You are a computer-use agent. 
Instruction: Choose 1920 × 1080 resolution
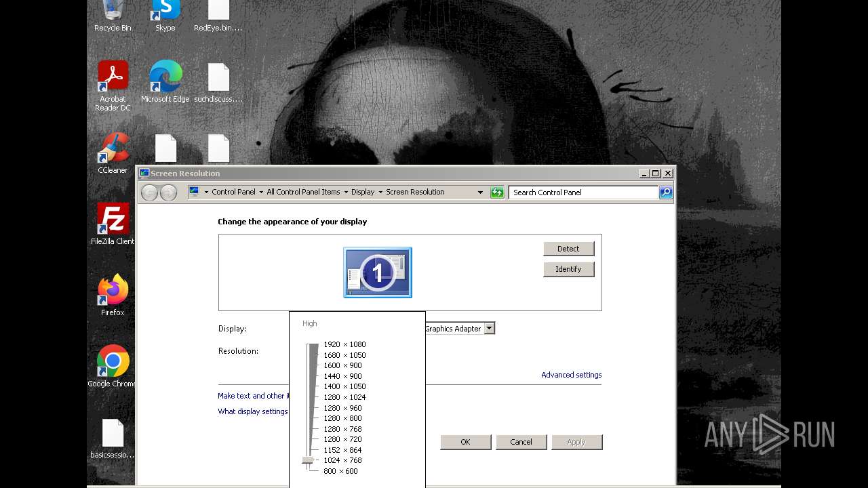click(x=344, y=344)
